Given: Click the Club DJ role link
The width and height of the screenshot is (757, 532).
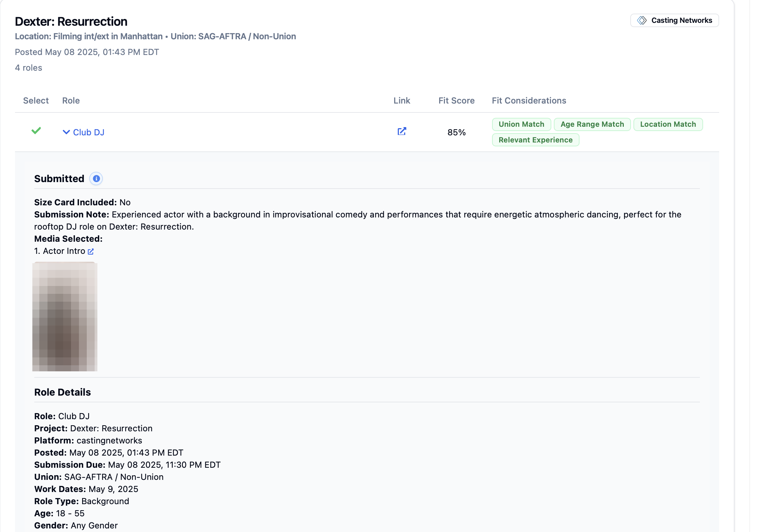Looking at the screenshot, I should [89, 132].
